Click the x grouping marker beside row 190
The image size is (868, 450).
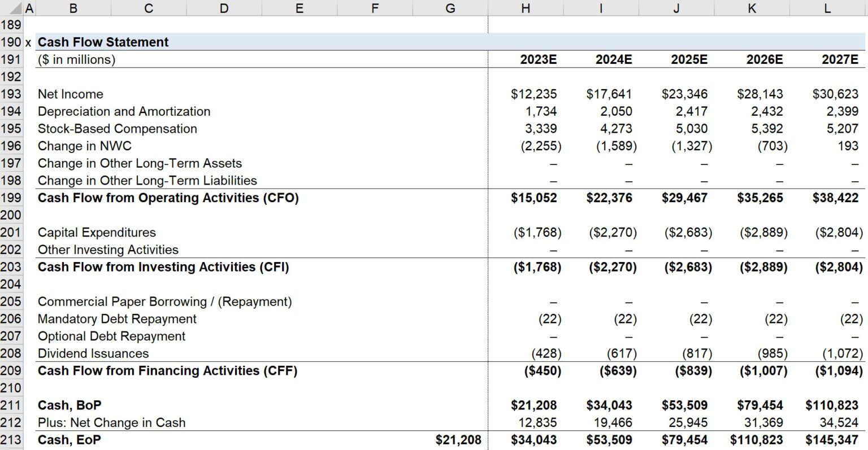[x=27, y=42]
